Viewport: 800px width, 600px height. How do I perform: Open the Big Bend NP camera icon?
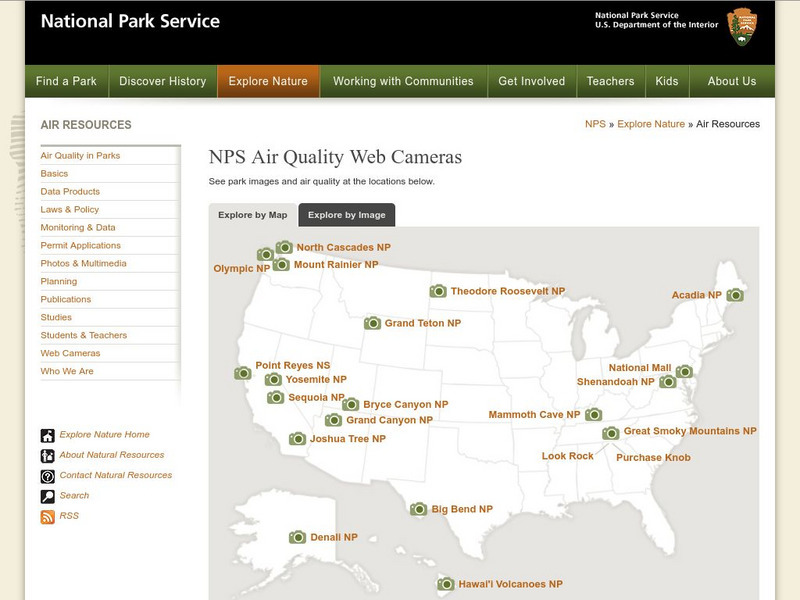(419, 509)
